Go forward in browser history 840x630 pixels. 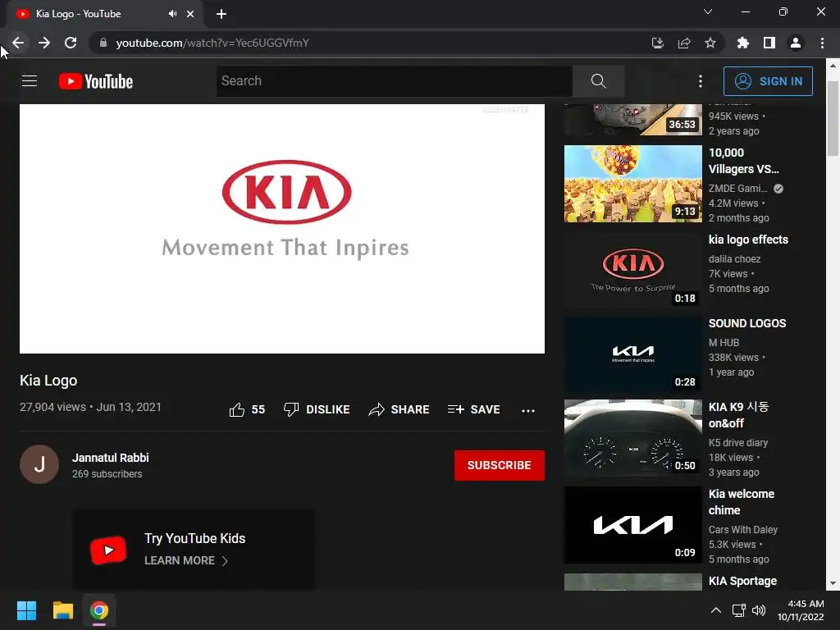point(44,43)
